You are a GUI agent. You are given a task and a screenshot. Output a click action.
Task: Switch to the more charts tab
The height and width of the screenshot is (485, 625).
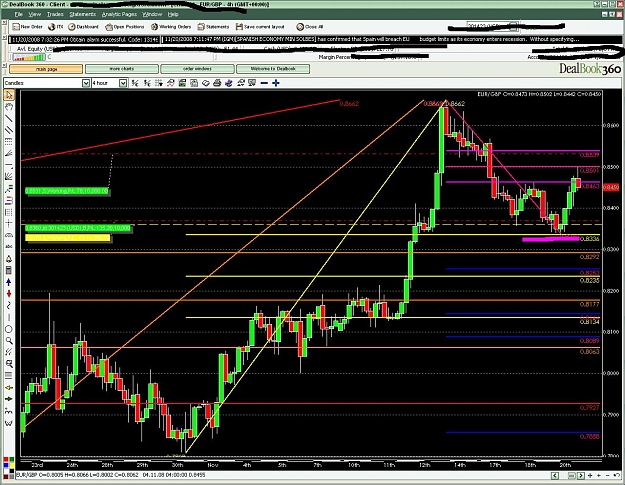[122, 69]
